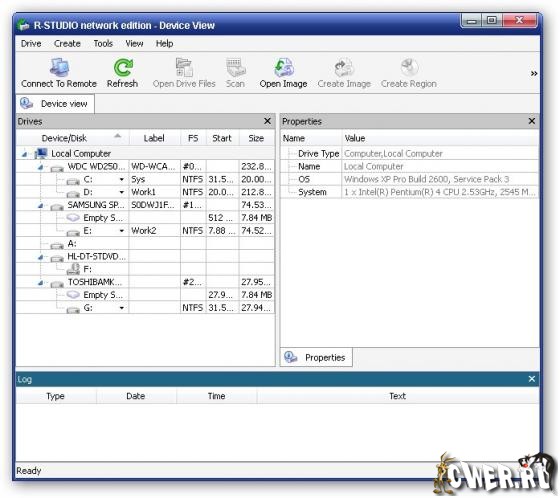Select the F: disc drive icon

tap(73, 269)
